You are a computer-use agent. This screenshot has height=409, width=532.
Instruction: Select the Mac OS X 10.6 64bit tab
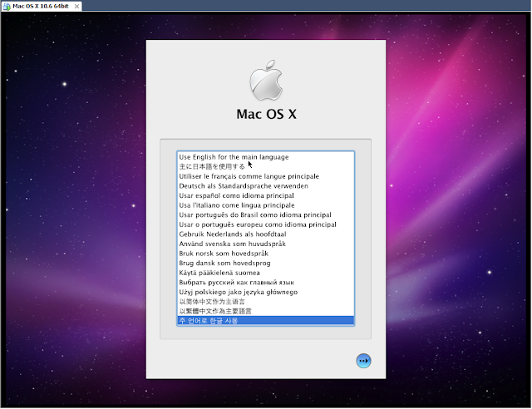point(41,6)
